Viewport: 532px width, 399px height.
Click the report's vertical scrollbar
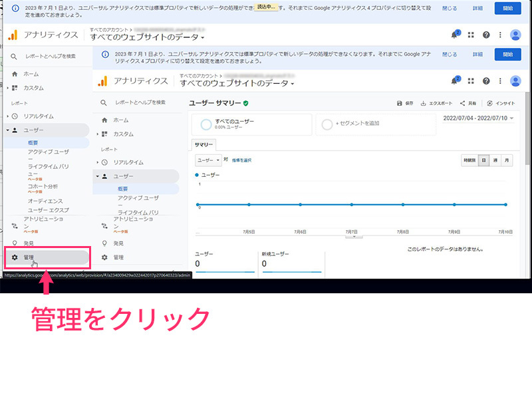(528, 133)
